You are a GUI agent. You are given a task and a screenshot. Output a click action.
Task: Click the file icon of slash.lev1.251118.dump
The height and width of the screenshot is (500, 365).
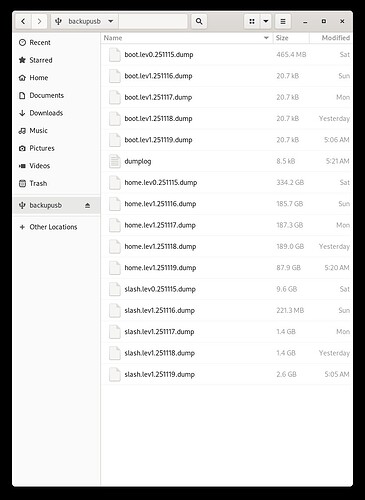(x=115, y=353)
